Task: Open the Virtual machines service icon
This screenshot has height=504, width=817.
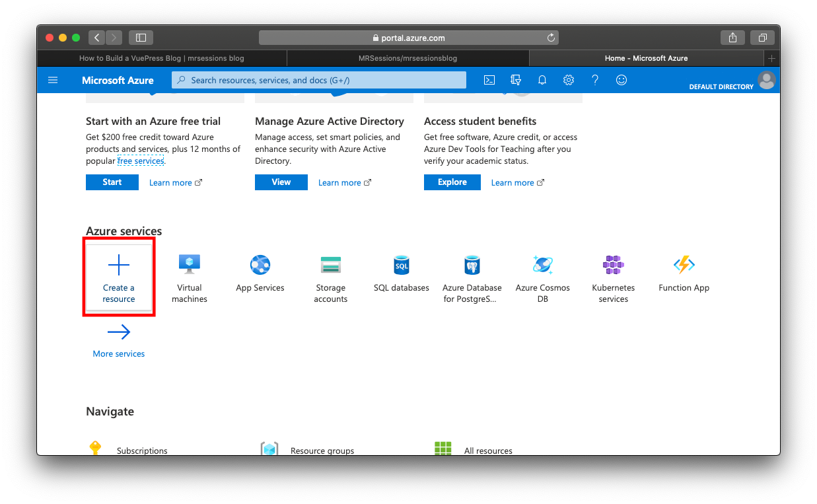Action: [x=190, y=265]
